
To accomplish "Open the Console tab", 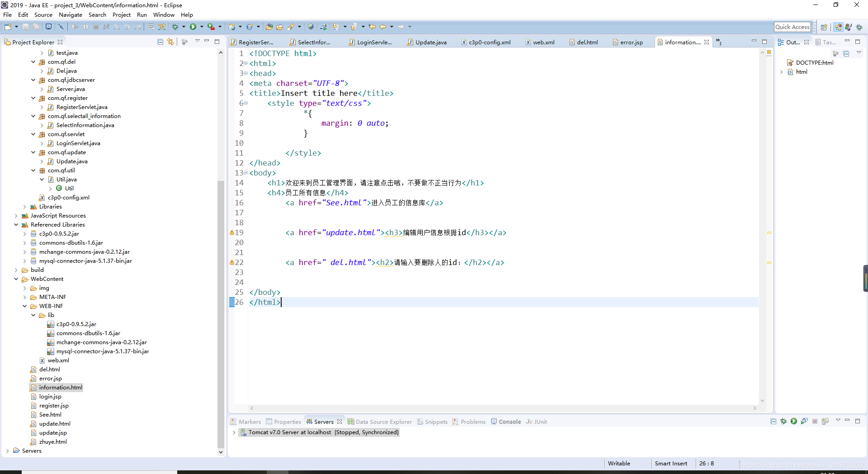I will pos(506,422).
